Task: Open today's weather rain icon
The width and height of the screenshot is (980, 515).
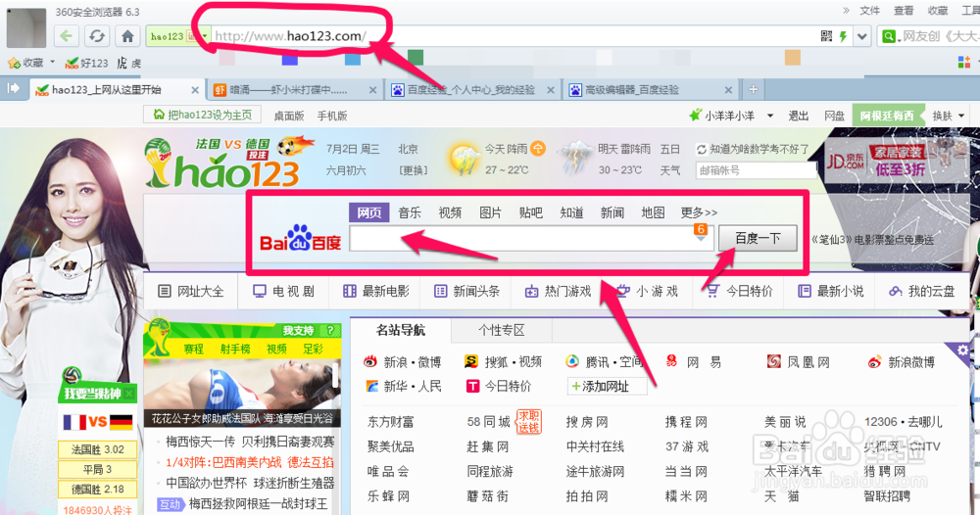Action: tap(465, 160)
